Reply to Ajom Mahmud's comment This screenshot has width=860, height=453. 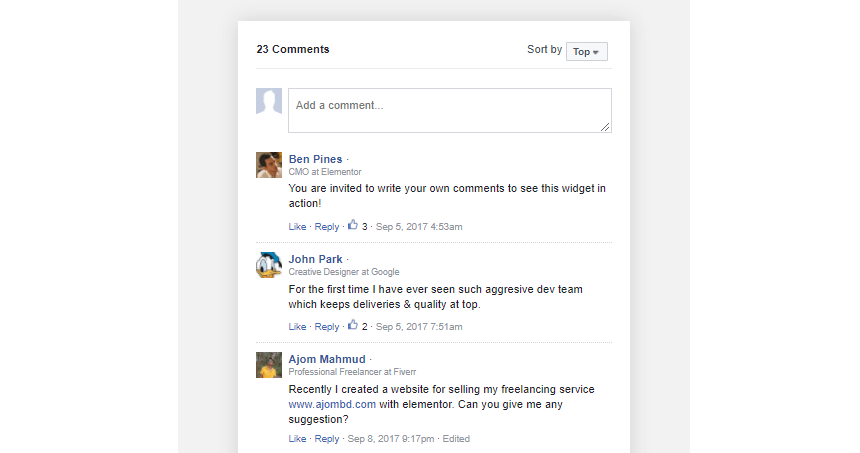[326, 439]
